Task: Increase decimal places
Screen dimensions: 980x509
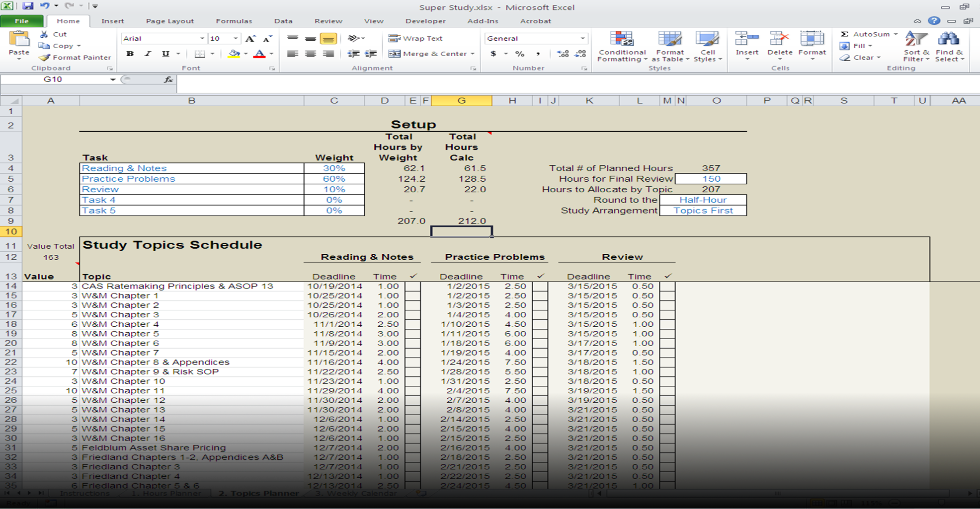Action: coord(563,54)
